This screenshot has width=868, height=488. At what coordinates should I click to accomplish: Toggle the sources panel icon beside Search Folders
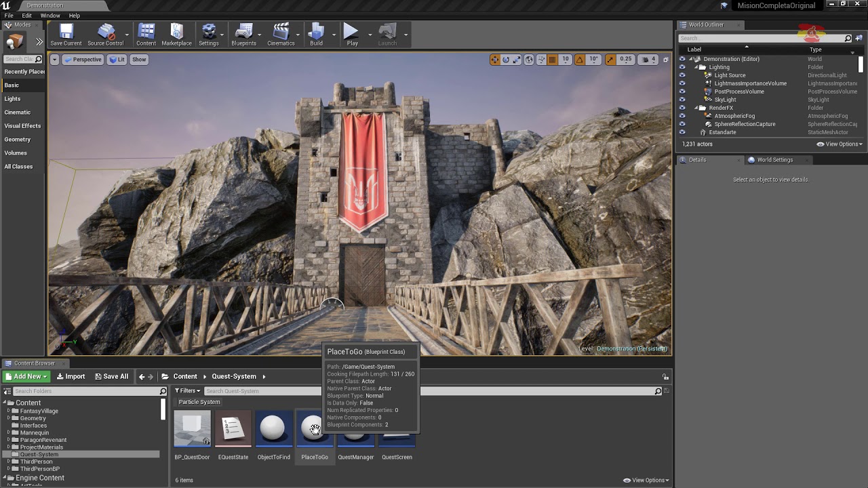pos(7,391)
